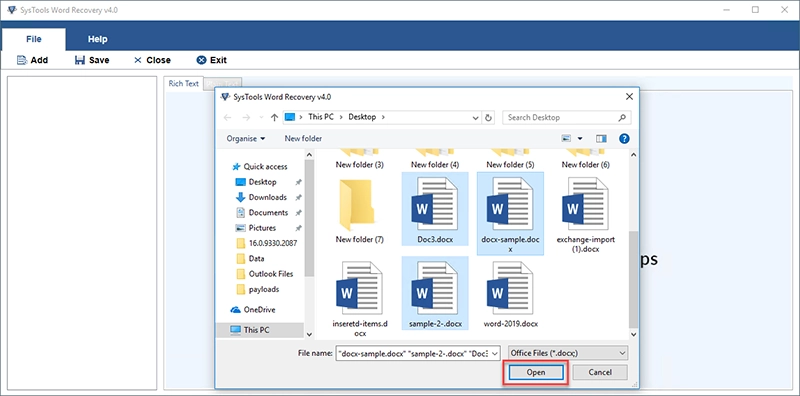Click the Save toolbar button
This screenshot has width=800, height=396.
(92, 60)
